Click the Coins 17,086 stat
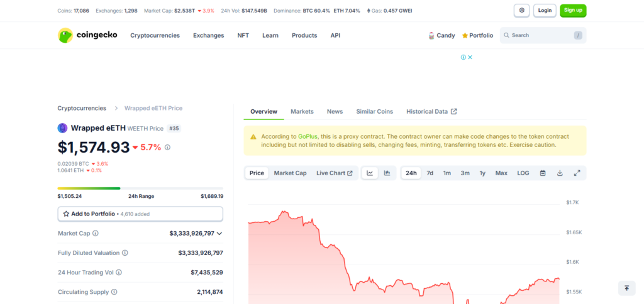 coord(73,11)
